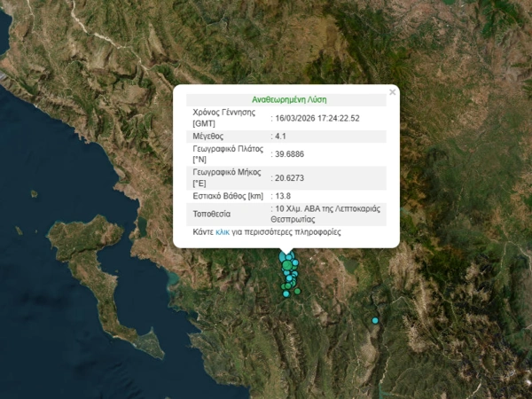Click the 'Γεωγραφικό Μήκος [°E]' label
The width and height of the screenshot is (532, 399).
(x=226, y=177)
